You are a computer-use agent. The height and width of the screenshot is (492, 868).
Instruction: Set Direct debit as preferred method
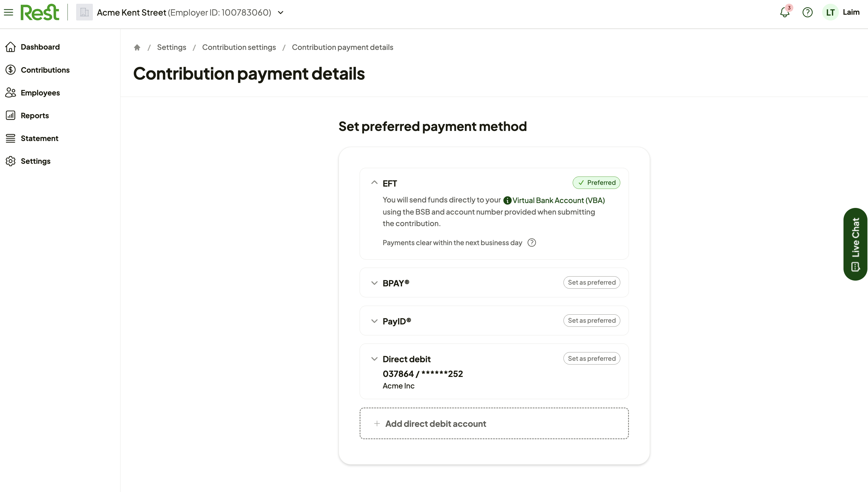click(x=592, y=358)
